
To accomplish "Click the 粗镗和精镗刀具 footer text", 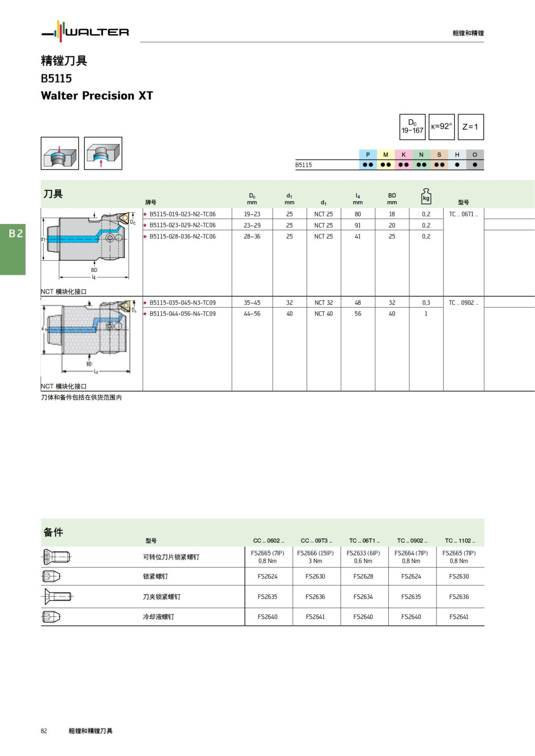I will (91, 731).
